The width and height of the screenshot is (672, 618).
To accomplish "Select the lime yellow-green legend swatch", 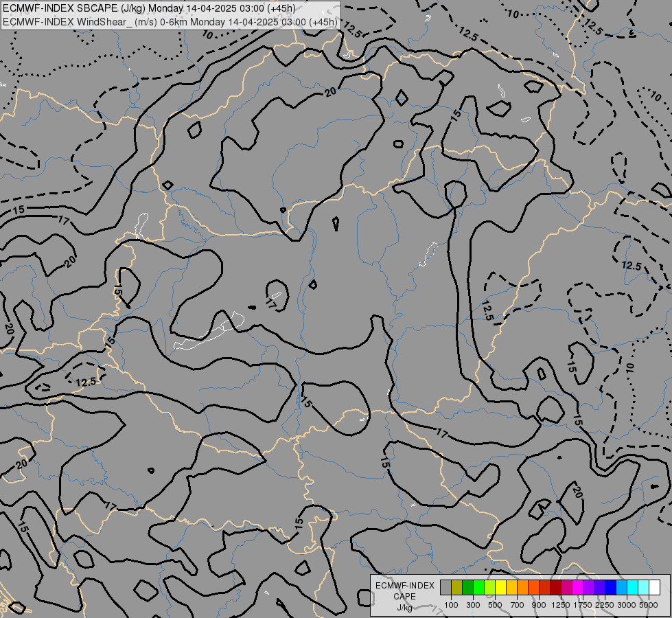I will click(490, 588).
